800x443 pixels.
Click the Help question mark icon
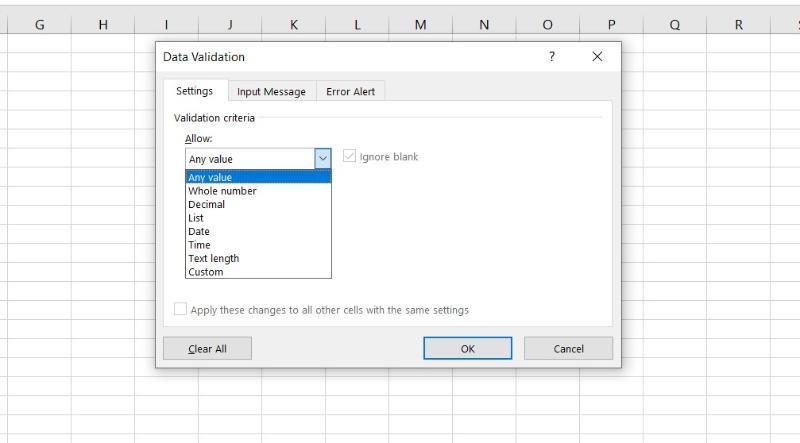(552, 57)
